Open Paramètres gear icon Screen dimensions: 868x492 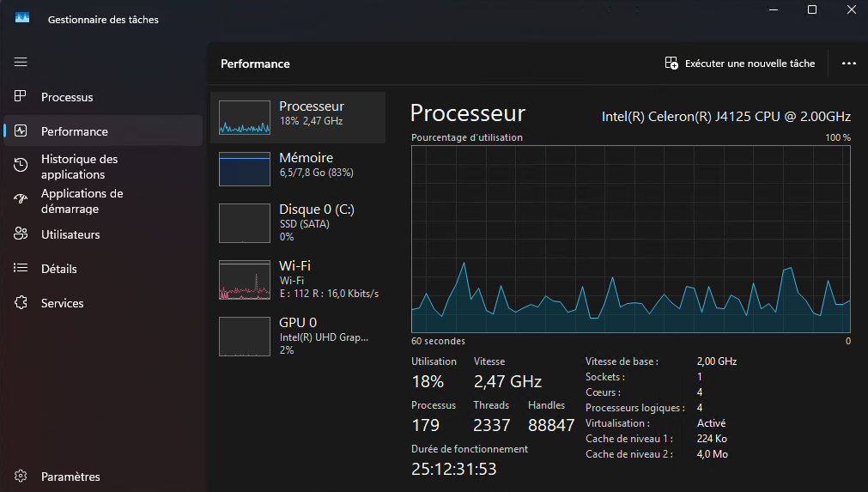point(21,476)
